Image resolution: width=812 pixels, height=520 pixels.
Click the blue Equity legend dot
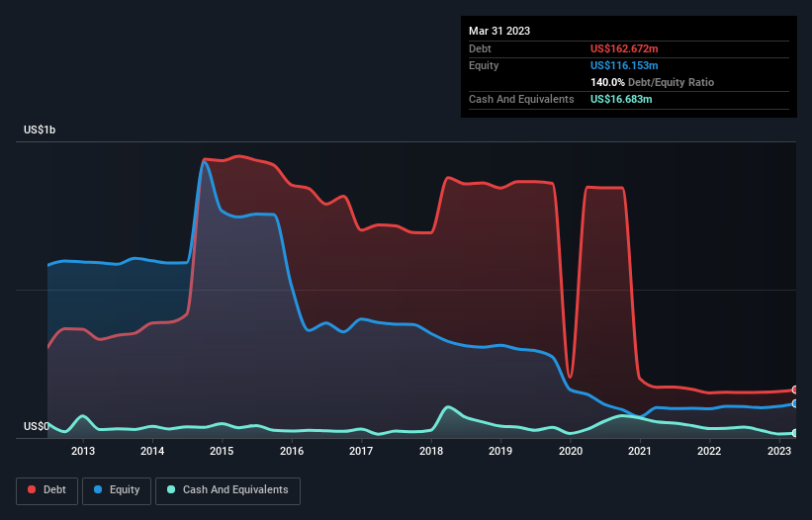(98, 489)
